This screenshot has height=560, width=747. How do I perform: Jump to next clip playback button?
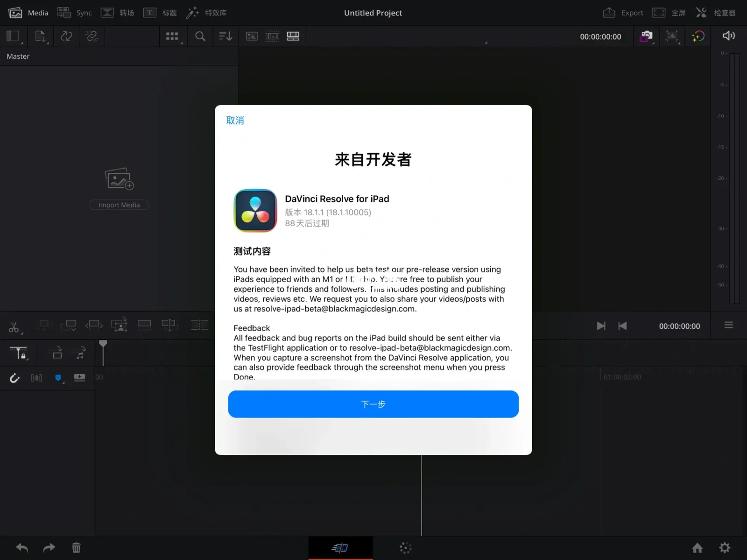tap(601, 326)
